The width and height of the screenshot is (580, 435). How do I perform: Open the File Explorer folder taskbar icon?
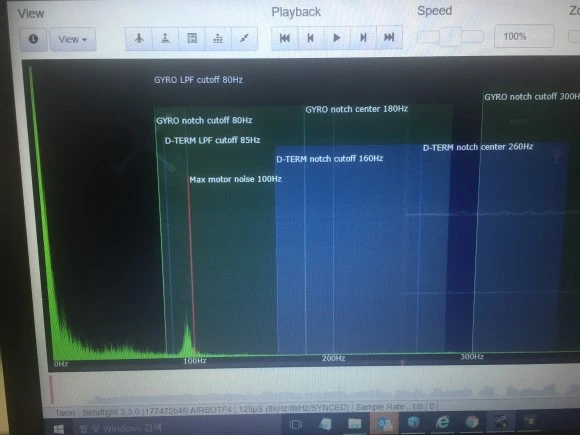click(354, 423)
